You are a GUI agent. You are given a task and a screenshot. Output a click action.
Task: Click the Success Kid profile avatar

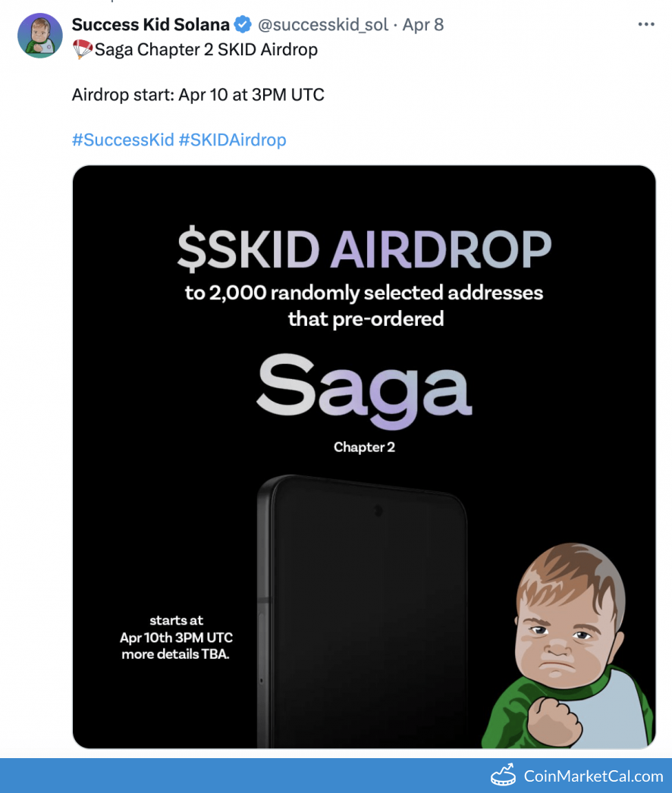click(39, 35)
